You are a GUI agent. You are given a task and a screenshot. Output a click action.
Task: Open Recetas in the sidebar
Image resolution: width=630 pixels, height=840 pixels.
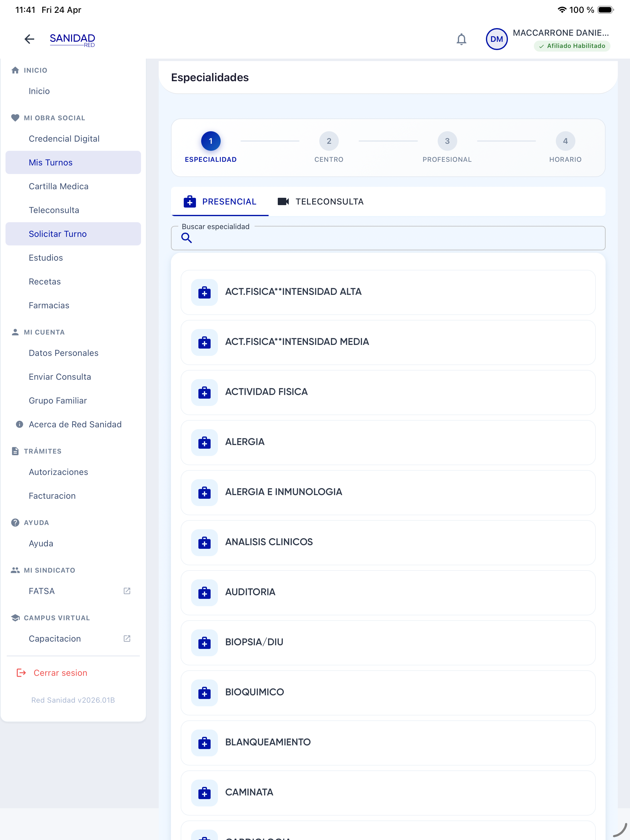click(73, 282)
